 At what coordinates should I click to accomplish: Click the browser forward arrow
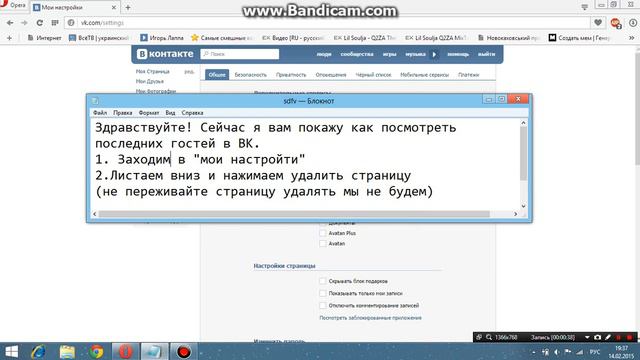point(24,23)
